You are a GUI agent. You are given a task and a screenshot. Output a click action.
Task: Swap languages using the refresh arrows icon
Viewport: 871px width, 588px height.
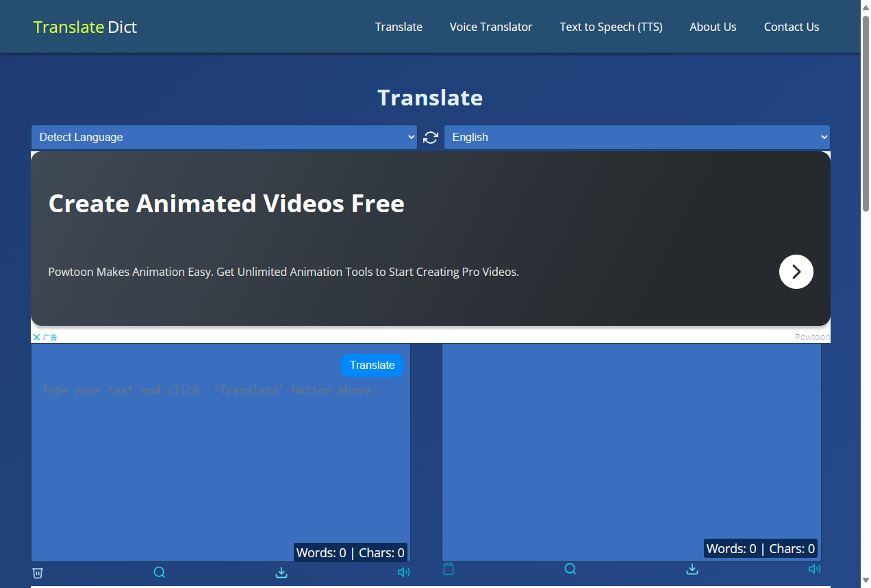click(430, 138)
